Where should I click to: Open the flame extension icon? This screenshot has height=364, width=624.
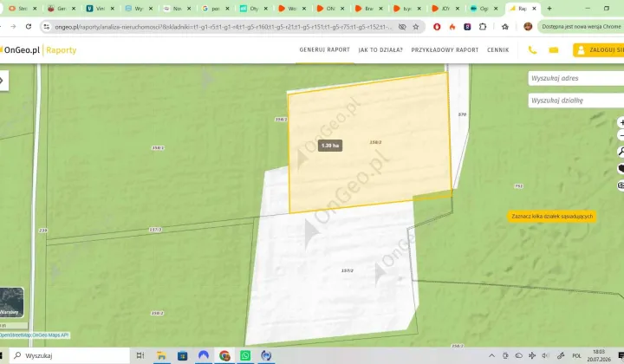tap(452, 27)
